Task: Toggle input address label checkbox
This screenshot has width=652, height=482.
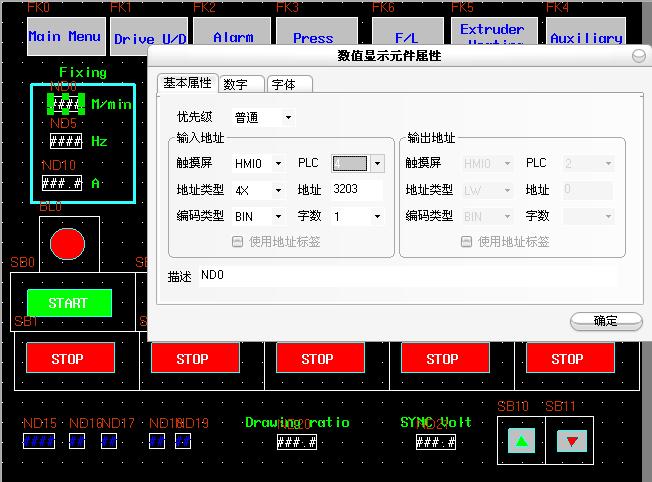Action: pos(237,241)
